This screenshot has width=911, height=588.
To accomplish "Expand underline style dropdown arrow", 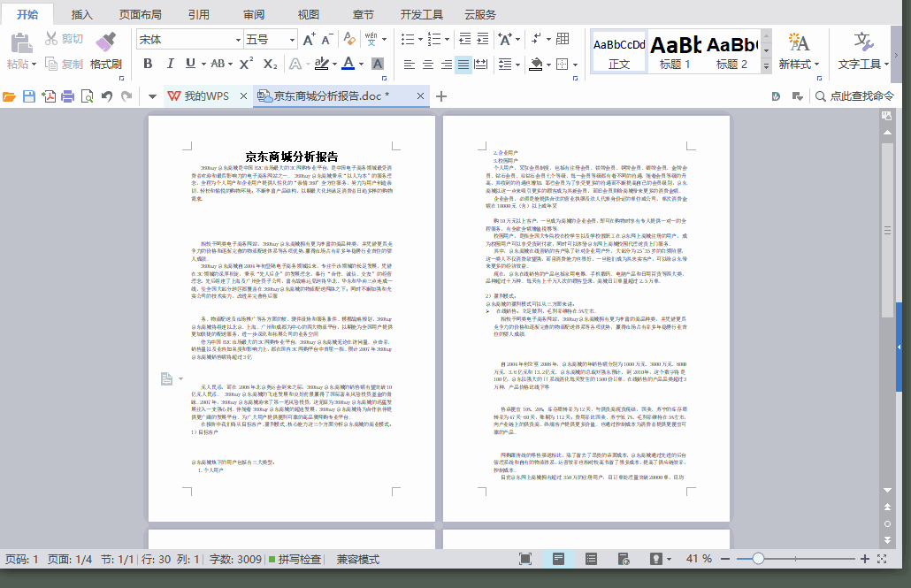I will [x=203, y=64].
